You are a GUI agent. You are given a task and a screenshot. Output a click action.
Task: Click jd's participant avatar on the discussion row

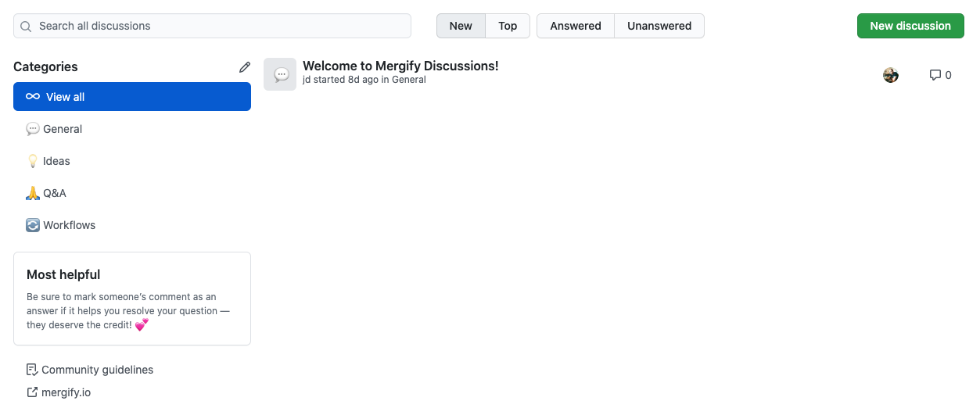point(891,75)
